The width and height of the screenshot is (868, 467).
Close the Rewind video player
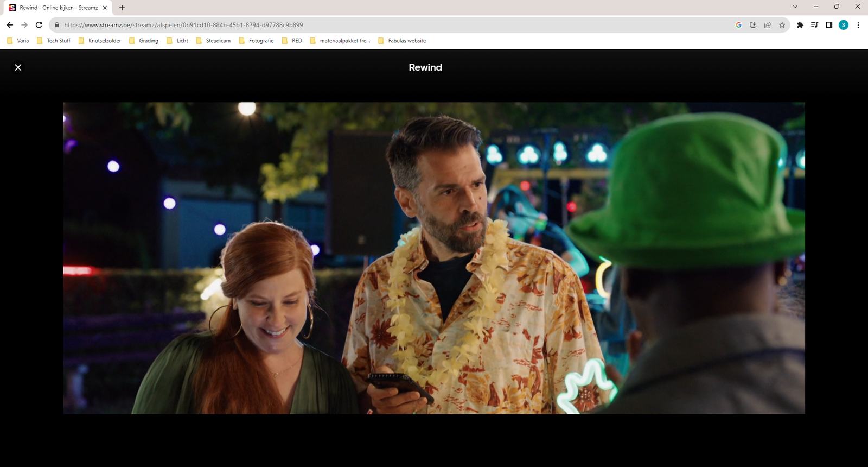tap(18, 67)
